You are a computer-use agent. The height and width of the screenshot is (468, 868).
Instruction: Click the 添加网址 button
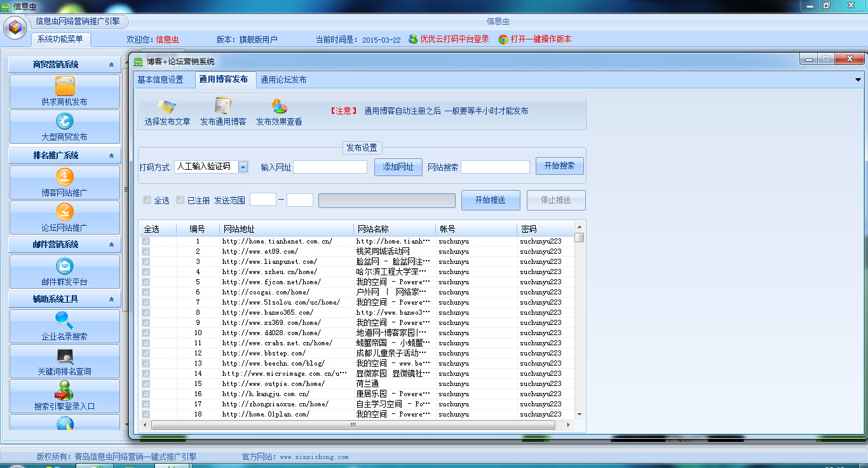(398, 167)
